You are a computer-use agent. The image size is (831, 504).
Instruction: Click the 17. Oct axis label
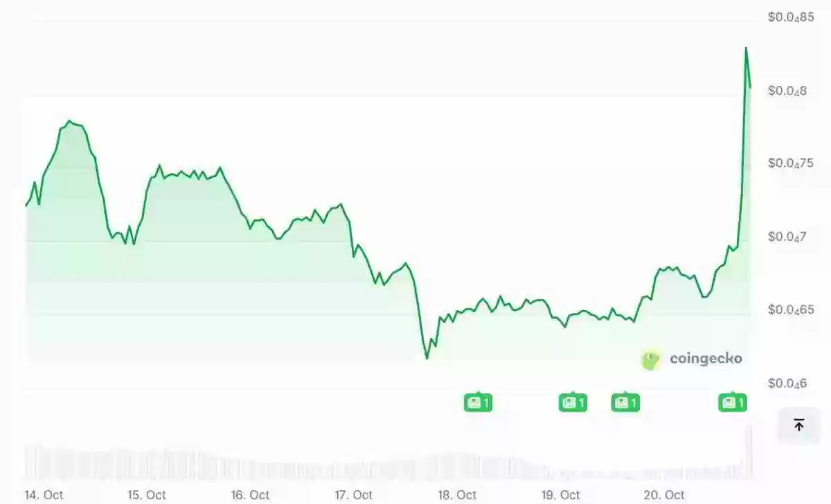[x=353, y=495]
